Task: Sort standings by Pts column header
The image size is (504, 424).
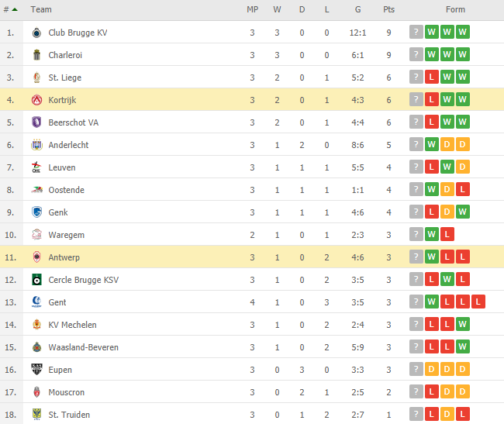Action: click(x=388, y=9)
